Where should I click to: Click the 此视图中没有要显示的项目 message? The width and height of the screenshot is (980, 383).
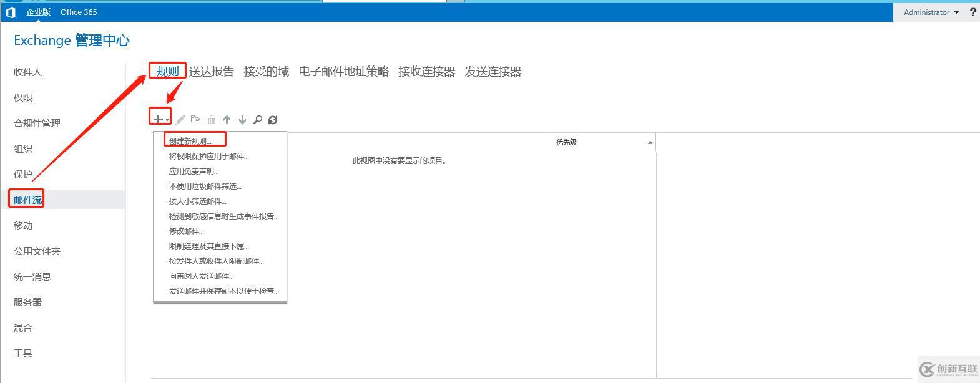coord(399,161)
